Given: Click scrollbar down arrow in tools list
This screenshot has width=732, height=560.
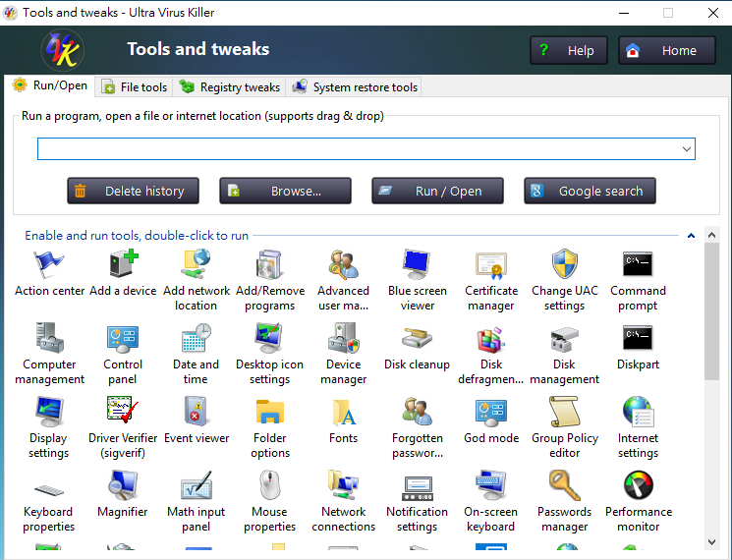Looking at the screenshot, I should point(711,541).
